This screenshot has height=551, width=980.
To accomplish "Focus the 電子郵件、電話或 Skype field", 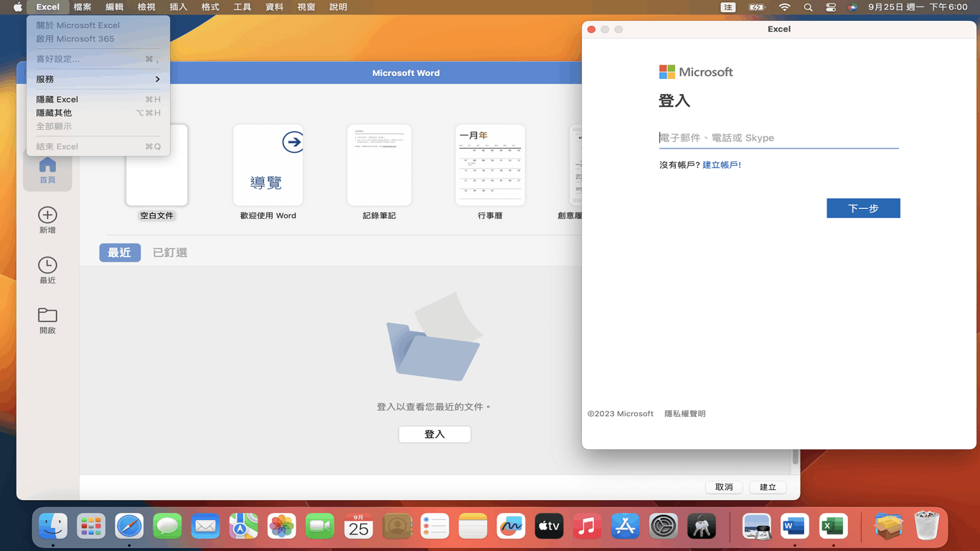I will (x=779, y=138).
